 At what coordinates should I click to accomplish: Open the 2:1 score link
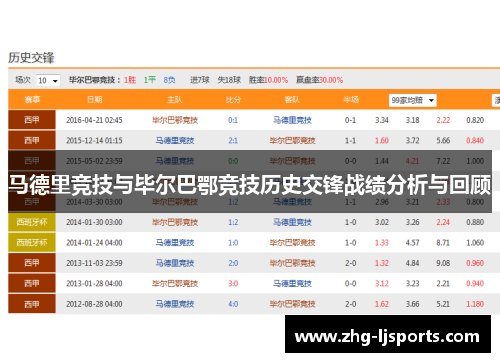click(x=233, y=140)
